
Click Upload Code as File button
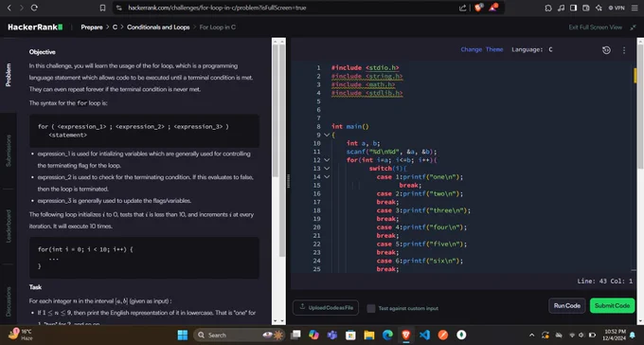click(x=326, y=308)
